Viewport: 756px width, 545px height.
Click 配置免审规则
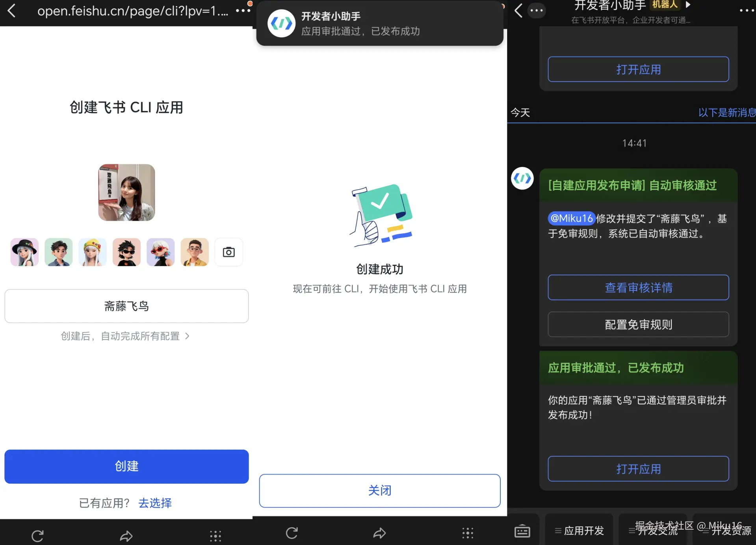[x=638, y=325]
